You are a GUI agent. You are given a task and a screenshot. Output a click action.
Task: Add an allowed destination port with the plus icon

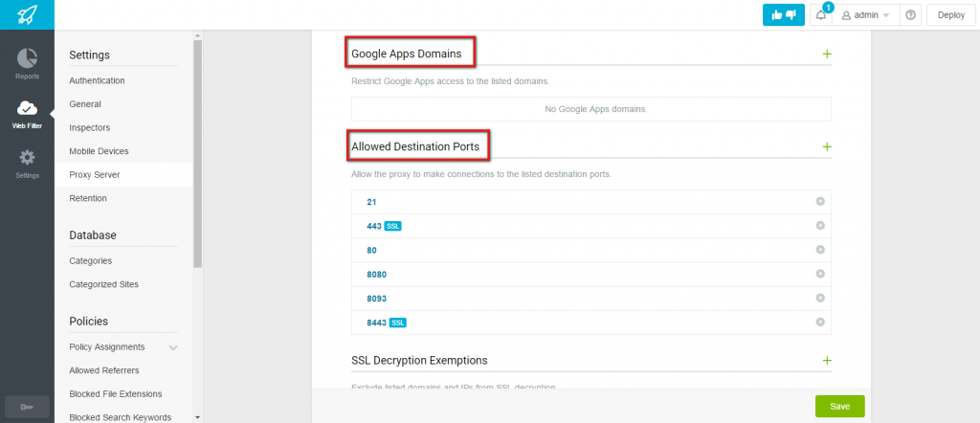[x=827, y=146]
